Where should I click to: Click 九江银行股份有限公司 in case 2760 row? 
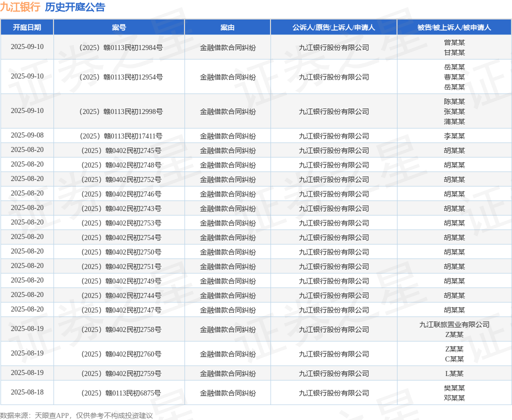click(333, 354)
